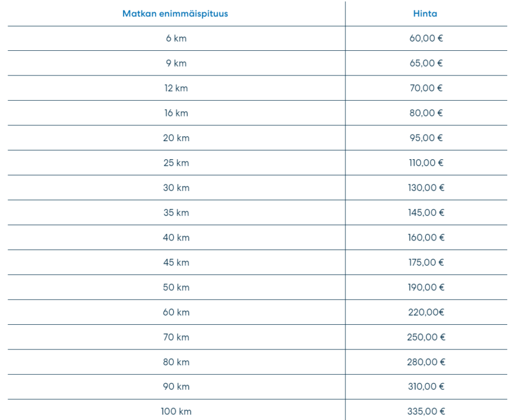
Task: Click the 145,00 € price cell
Action: pyautogui.click(x=429, y=213)
